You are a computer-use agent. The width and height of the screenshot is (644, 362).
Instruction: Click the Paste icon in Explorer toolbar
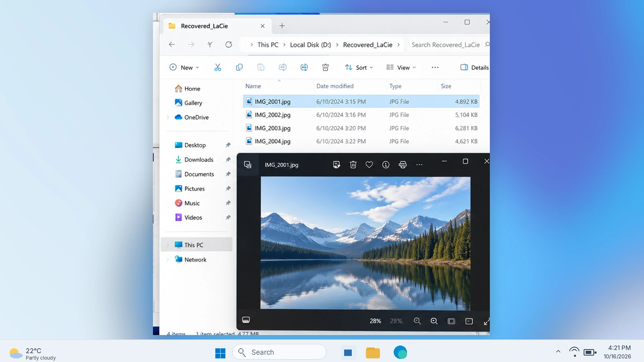(261, 68)
